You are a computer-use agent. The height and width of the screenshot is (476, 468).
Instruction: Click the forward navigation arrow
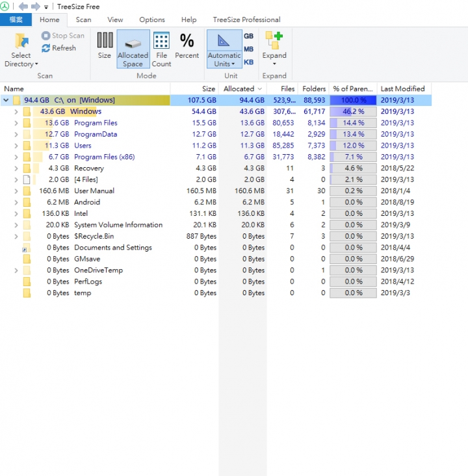(x=36, y=7)
